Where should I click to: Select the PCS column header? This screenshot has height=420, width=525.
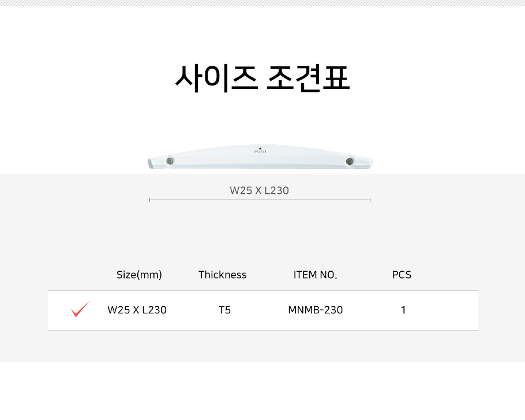[x=402, y=275]
